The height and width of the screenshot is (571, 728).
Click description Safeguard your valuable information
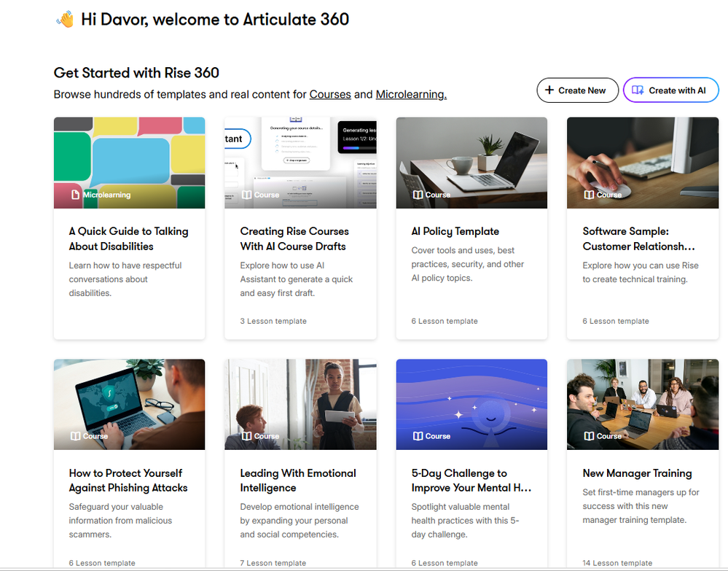120,521
